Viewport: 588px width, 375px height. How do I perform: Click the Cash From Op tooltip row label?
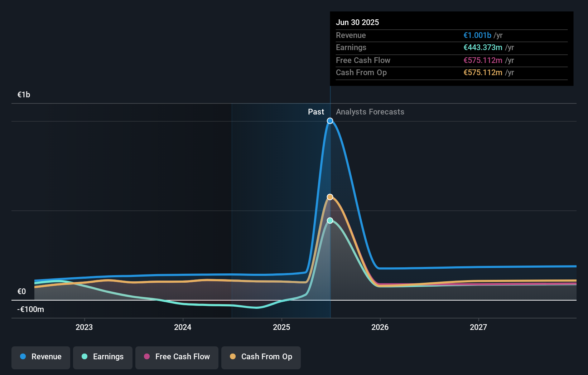pyautogui.click(x=361, y=72)
